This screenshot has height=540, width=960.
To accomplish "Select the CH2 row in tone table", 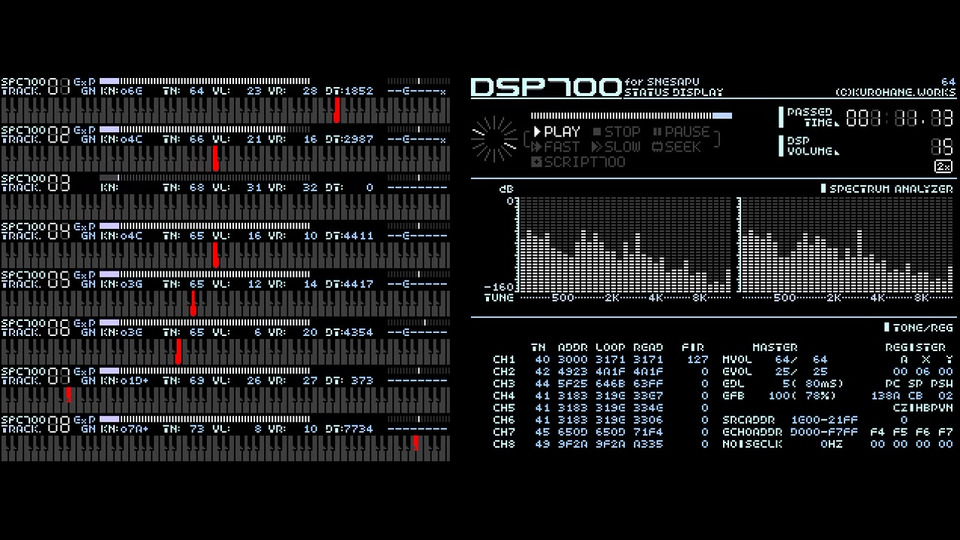I will [601, 372].
